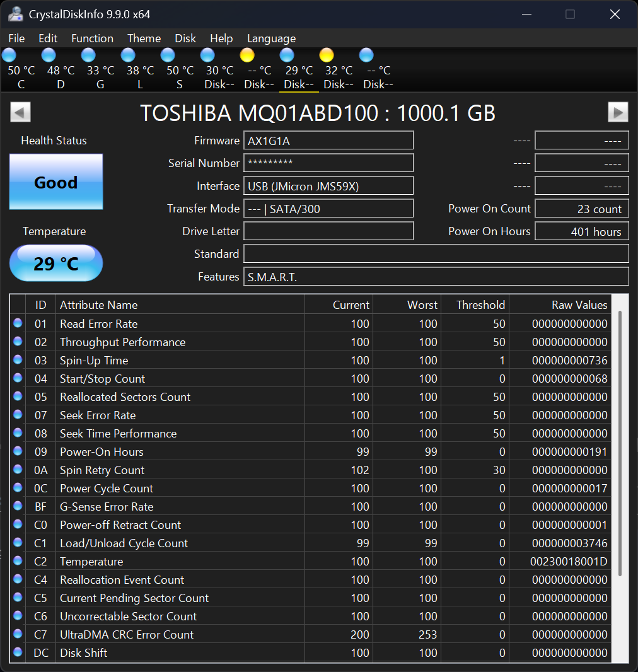Click the empty Drive Letter field

(328, 231)
